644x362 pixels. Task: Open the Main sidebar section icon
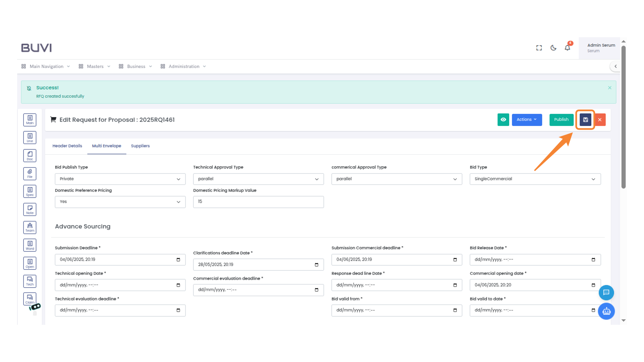pos(30,120)
